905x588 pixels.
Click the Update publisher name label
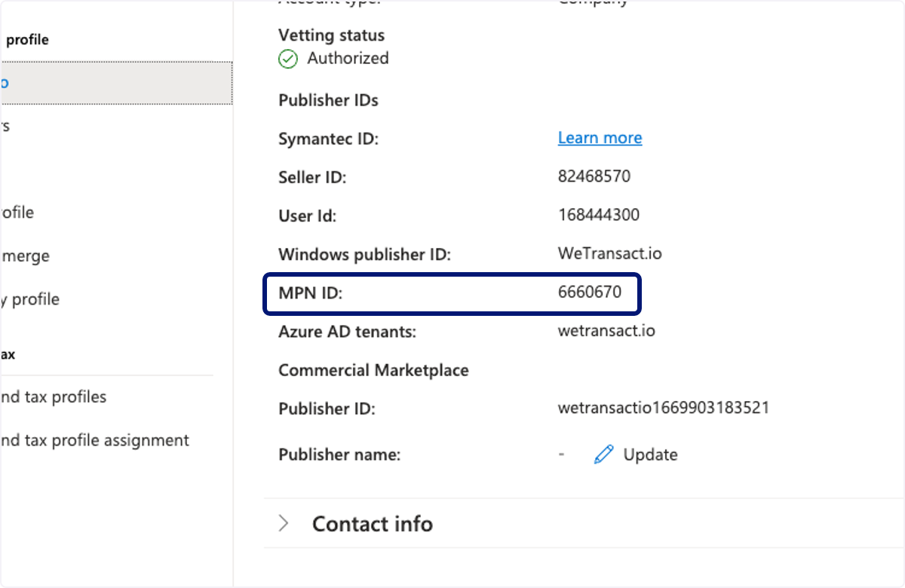pyautogui.click(x=650, y=455)
